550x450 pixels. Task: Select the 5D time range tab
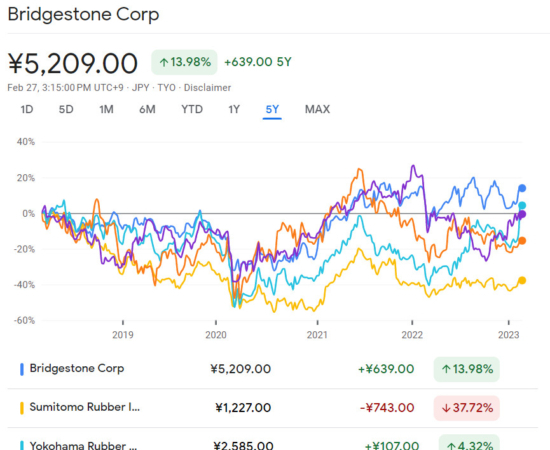[66, 109]
